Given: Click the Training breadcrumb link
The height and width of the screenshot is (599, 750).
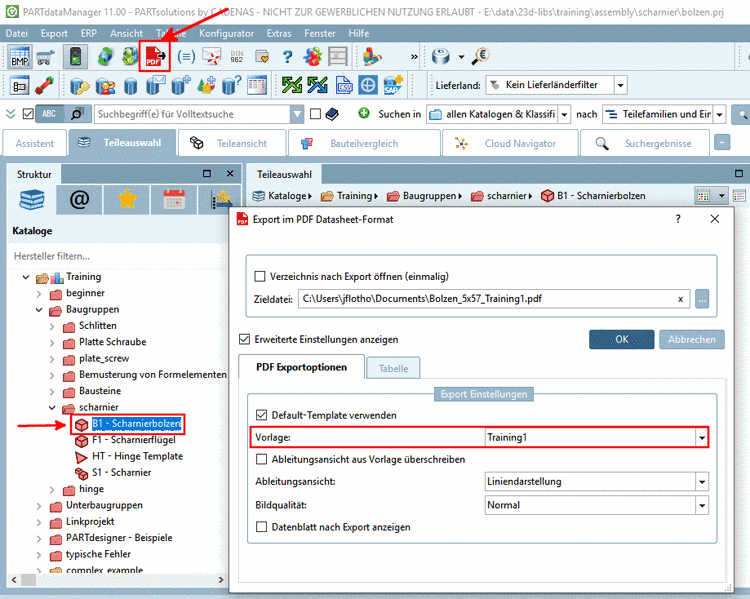Looking at the screenshot, I should (x=354, y=196).
